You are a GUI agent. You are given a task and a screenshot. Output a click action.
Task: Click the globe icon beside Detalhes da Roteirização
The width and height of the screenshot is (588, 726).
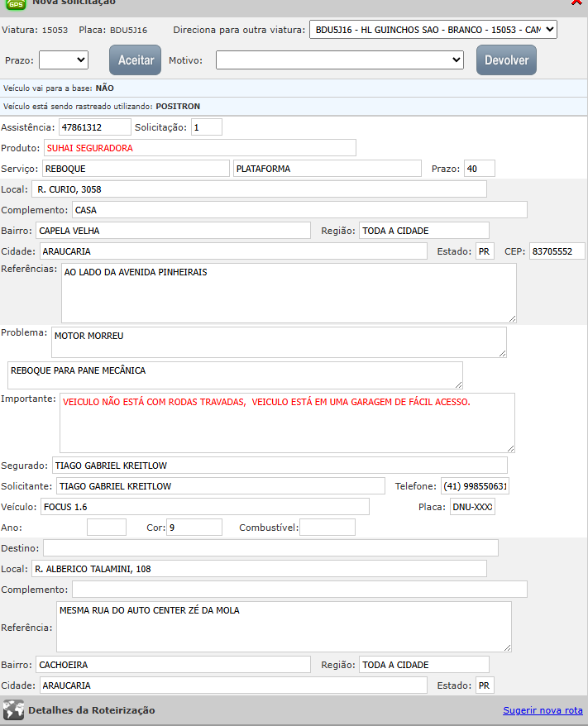[13, 710]
